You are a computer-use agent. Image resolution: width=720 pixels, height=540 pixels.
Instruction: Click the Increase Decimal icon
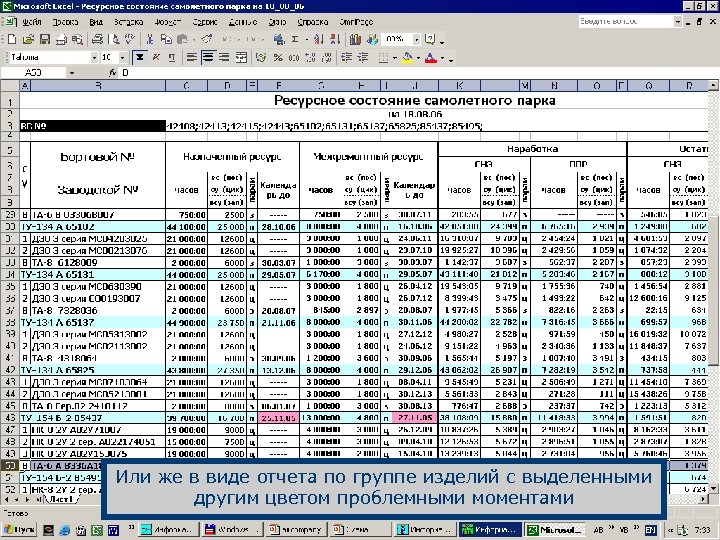(x=310, y=57)
